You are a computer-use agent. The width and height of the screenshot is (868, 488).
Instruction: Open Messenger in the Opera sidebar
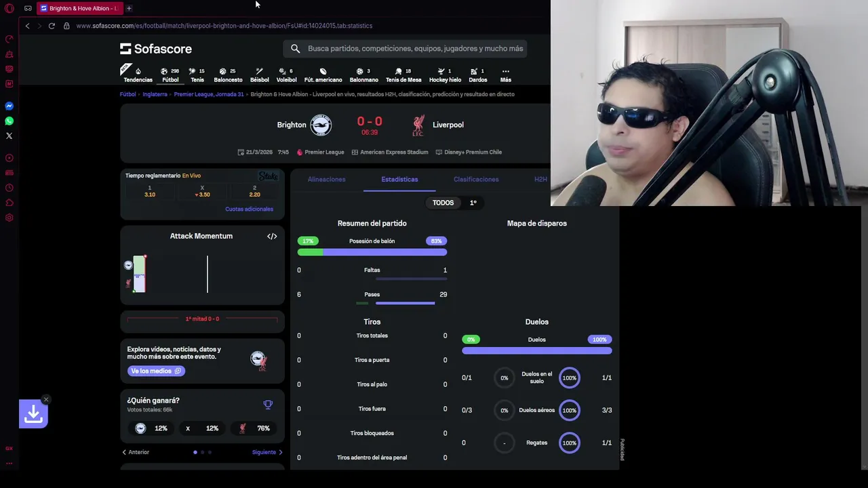pyautogui.click(x=9, y=106)
